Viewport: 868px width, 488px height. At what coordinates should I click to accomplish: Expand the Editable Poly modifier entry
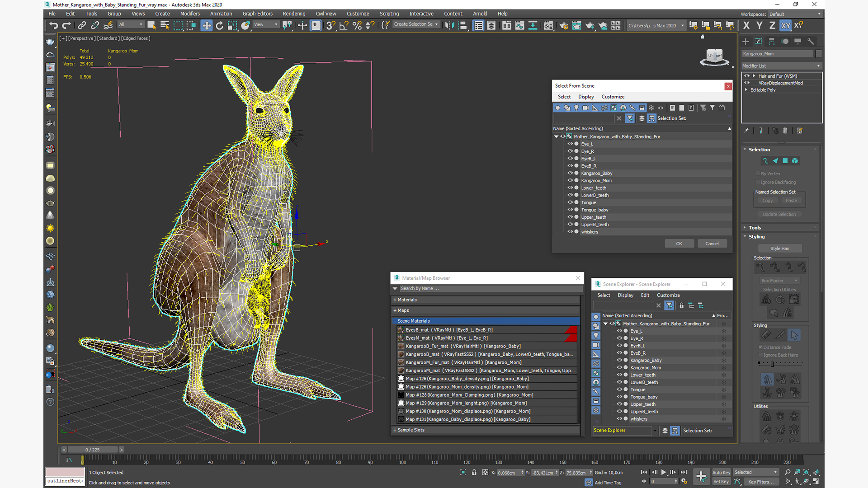[746, 90]
